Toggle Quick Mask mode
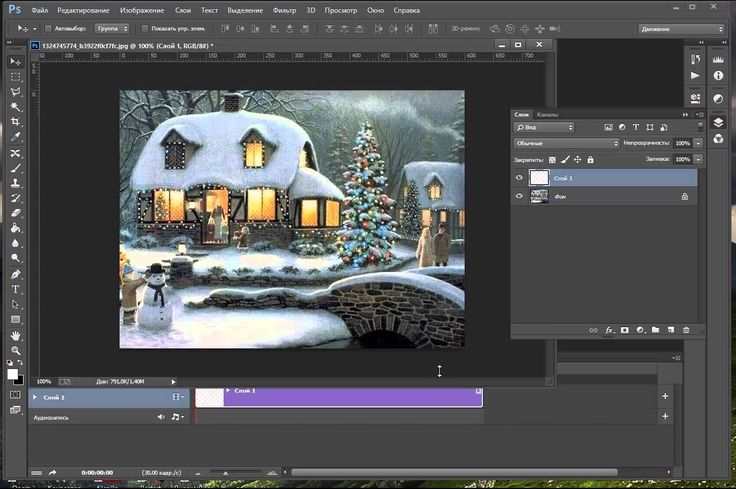 click(x=15, y=395)
